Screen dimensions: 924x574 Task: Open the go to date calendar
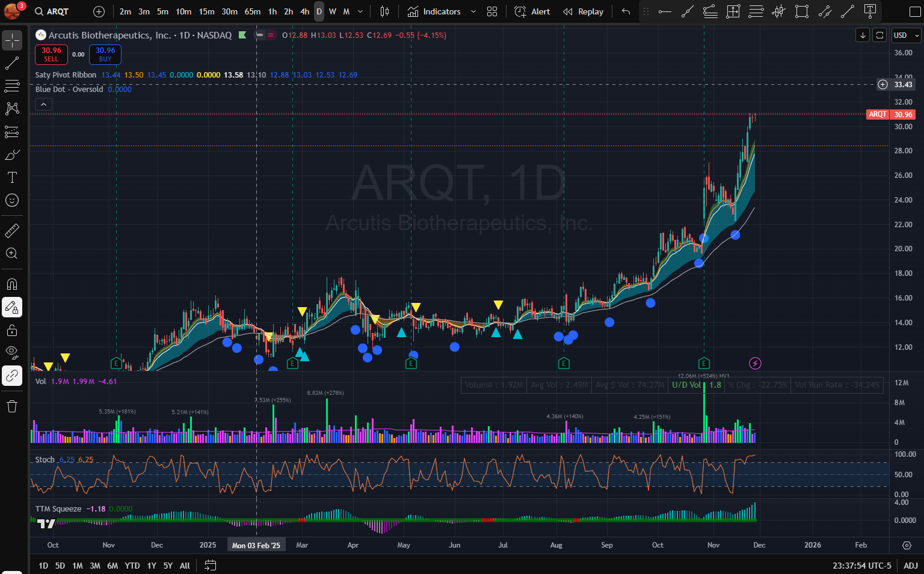(x=210, y=565)
